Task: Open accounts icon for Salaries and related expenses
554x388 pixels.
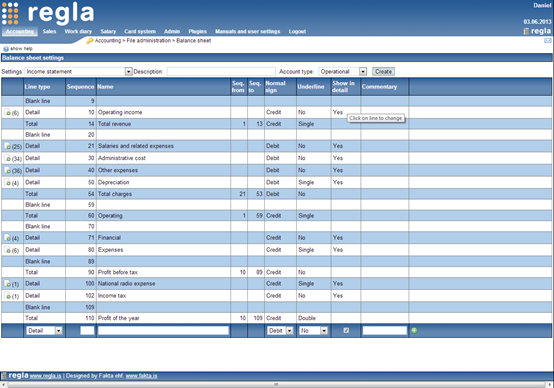Action: 7,146
